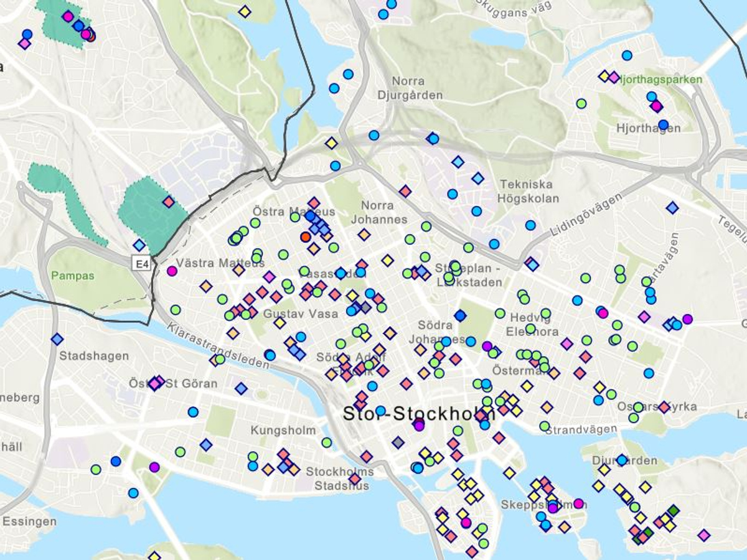The image size is (747, 560).
Task: Click the green circle marker left of Hjorthagen
Action: [x=581, y=103]
